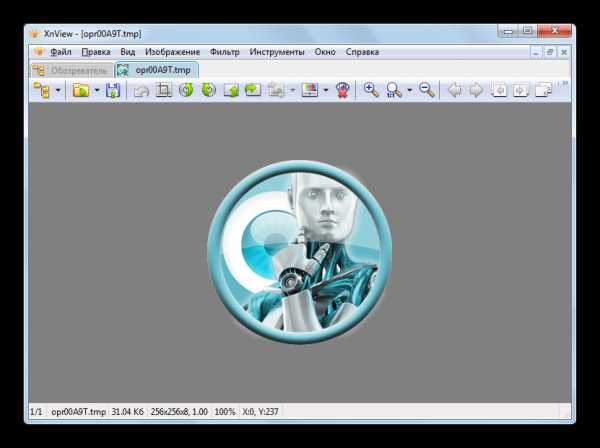600x448 pixels.
Task: Click the 256x256x8, 1.00 dimensions text
Action: (x=179, y=412)
